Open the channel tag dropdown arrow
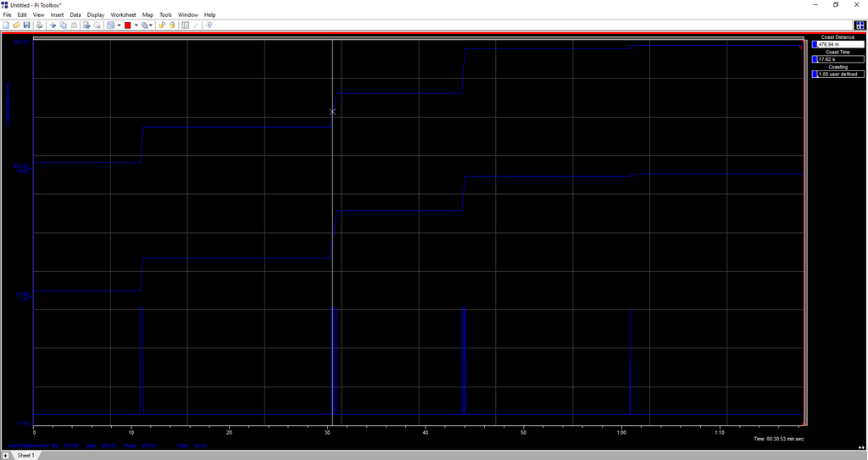The height and width of the screenshot is (460, 868). tap(151, 25)
